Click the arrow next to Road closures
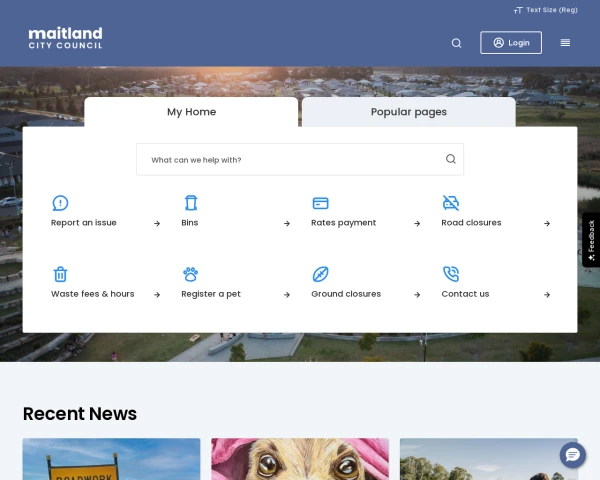Image resolution: width=600 pixels, height=480 pixels. (547, 223)
